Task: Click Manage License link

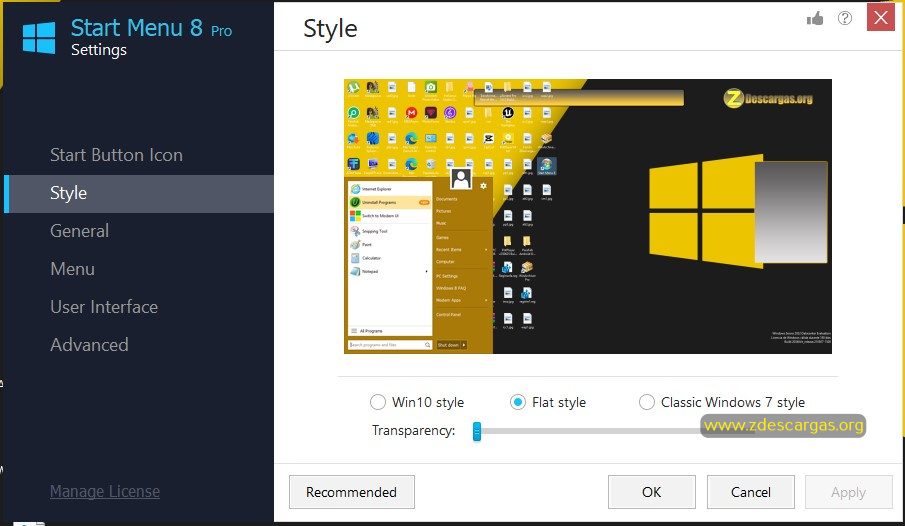Action: click(105, 491)
